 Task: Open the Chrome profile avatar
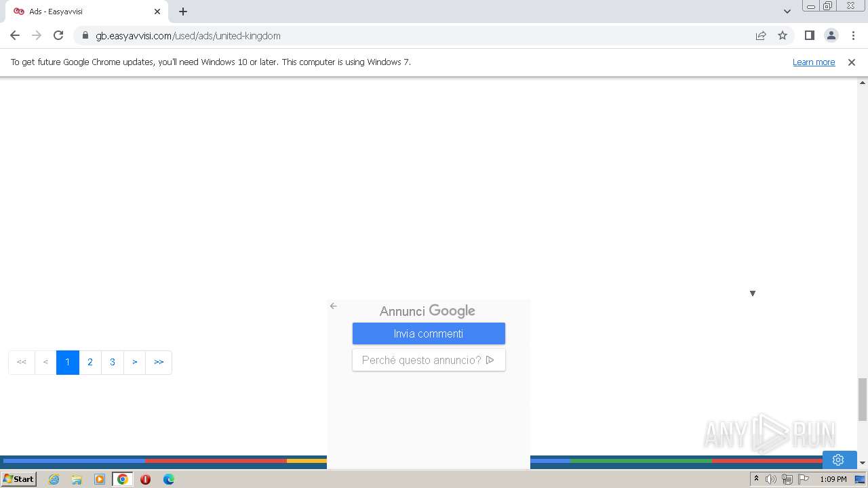point(831,35)
